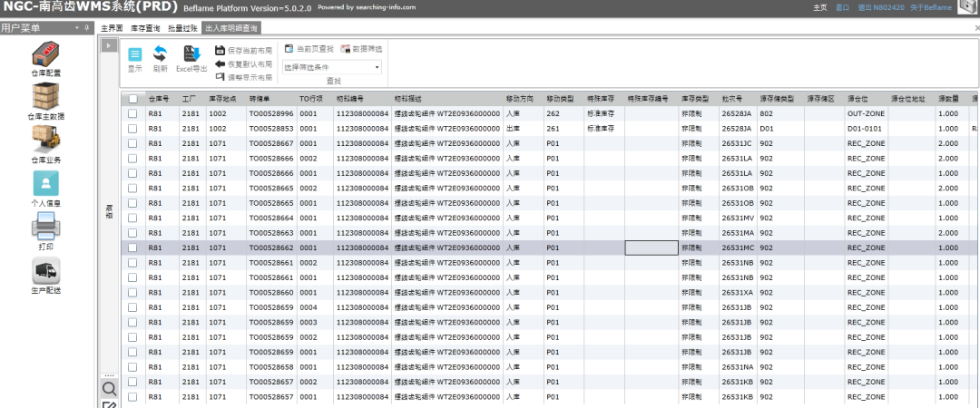Open the 选择筛选条件 combo box
The width and height of the screenshot is (980, 408).
point(332,67)
